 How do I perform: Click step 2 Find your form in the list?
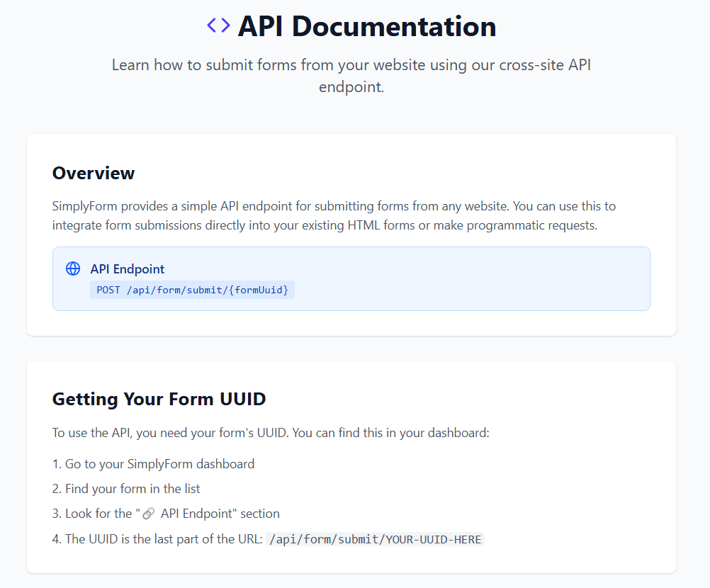(x=126, y=489)
